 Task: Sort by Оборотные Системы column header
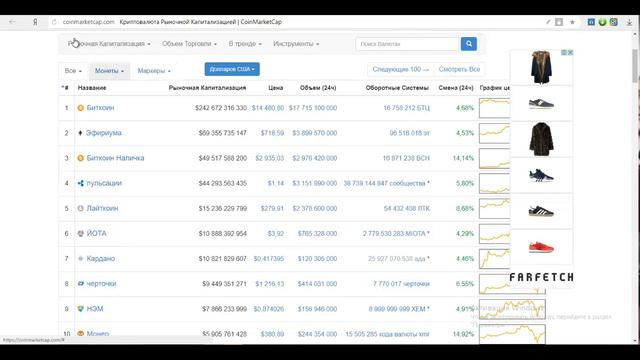pos(397,88)
